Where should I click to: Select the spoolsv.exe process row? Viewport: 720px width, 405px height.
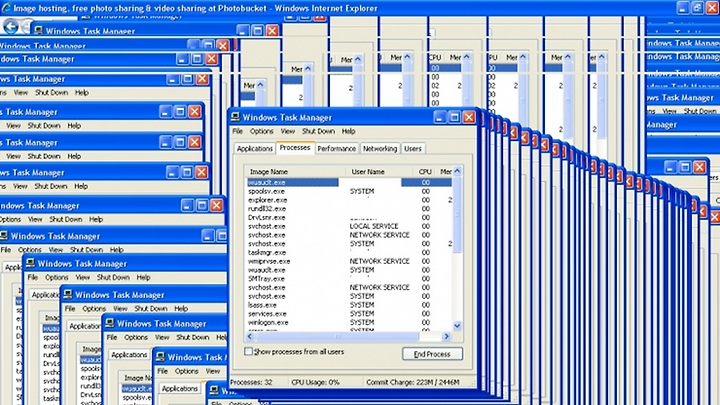click(349, 191)
